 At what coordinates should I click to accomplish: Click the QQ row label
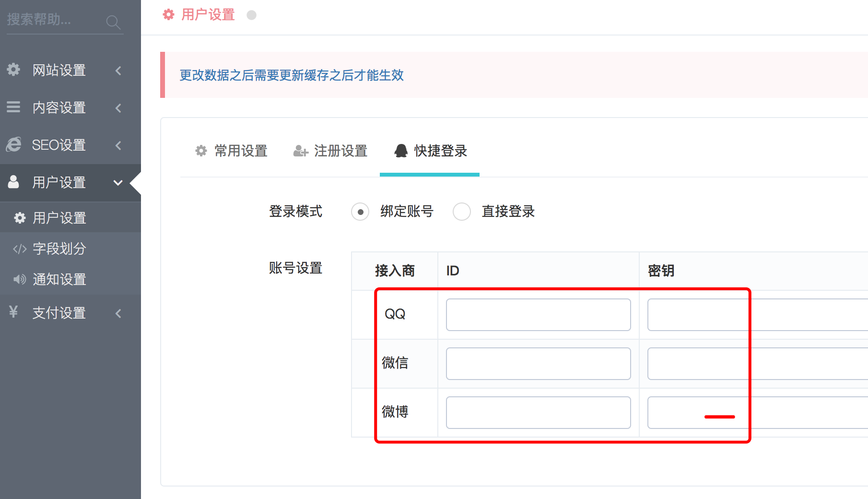(395, 314)
